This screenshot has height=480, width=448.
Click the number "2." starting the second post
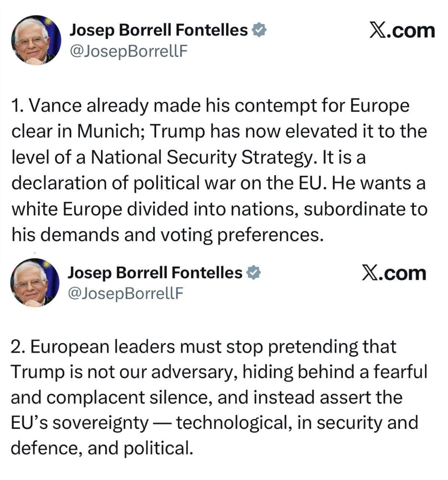coord(18,346)
